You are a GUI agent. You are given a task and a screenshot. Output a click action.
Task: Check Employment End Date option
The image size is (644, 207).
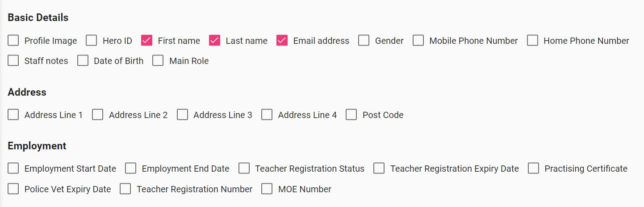(x=131, y=169)
